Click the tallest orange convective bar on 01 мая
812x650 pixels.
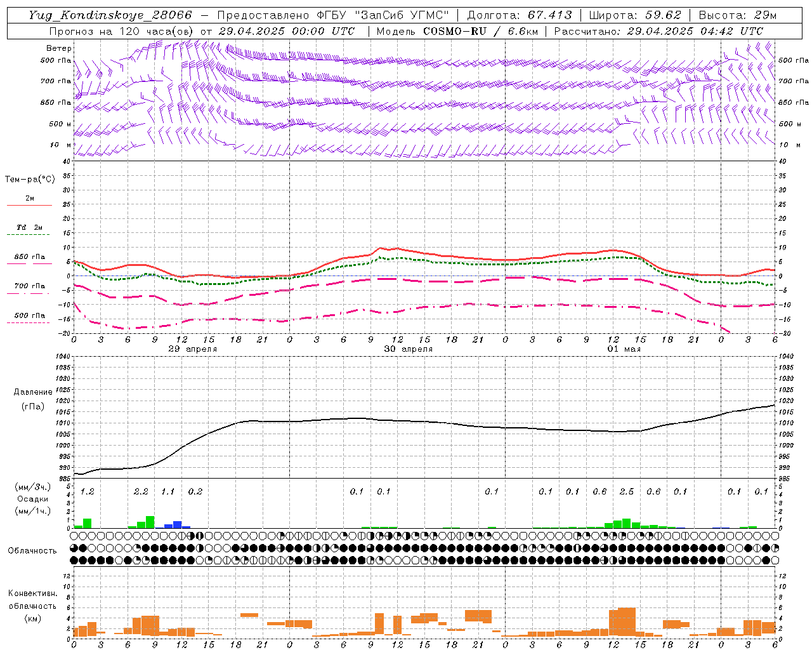(x=627, y=622)
